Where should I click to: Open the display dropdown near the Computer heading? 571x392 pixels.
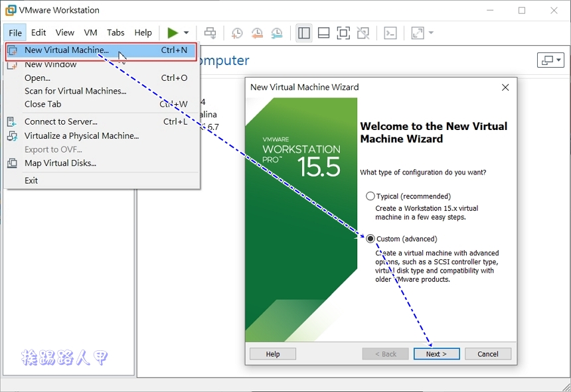550,60
